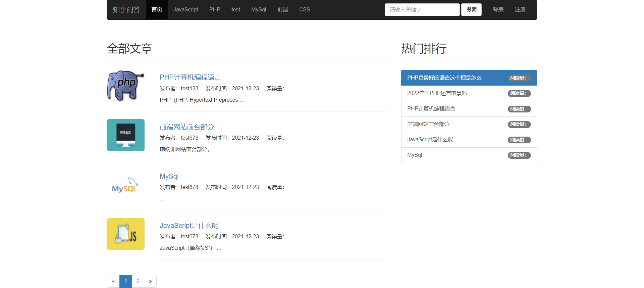644x288 pixels.
Task: Open the PHP category in navbar
Action: pos(215,10)
